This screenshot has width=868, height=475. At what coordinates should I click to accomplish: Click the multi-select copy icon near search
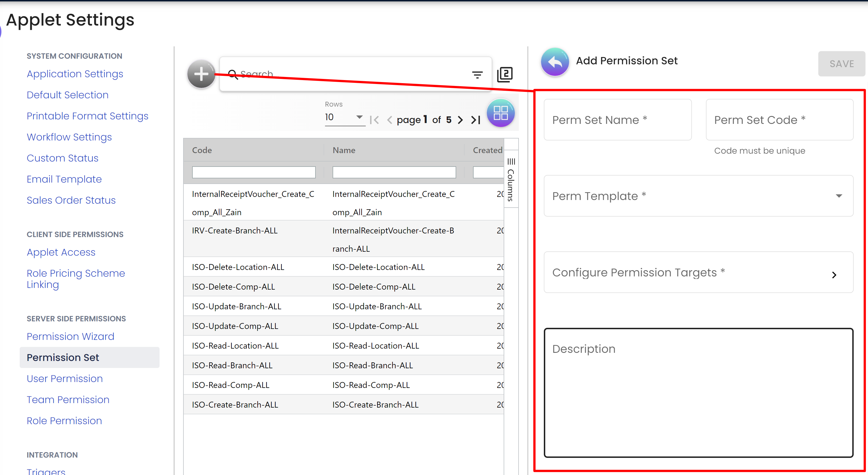505,74
